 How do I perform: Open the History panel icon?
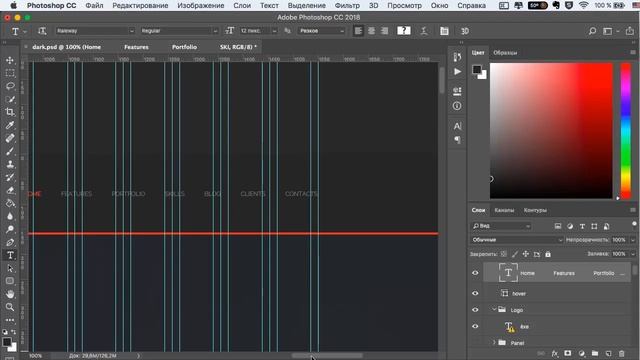click(457, 57)
